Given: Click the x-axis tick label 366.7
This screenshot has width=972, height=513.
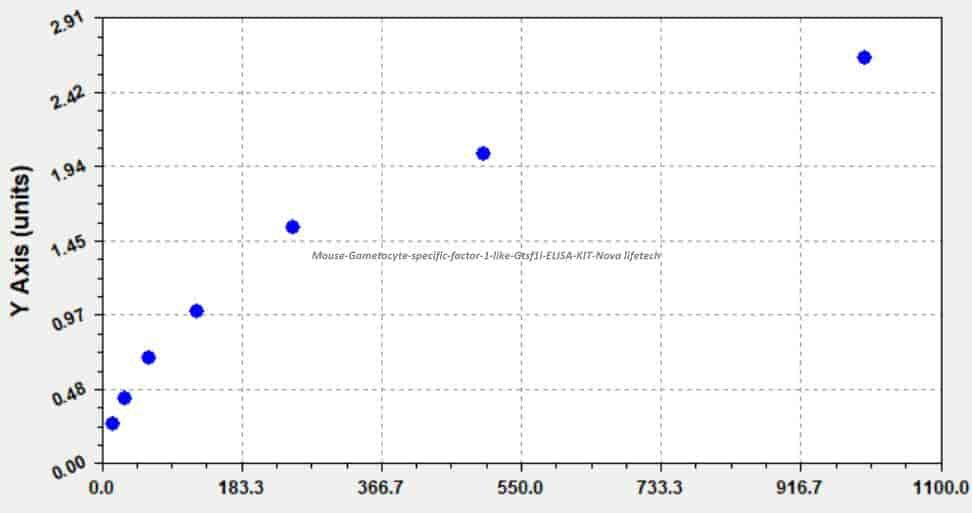Looking at the screenshot, I should [x=382, y=488].
